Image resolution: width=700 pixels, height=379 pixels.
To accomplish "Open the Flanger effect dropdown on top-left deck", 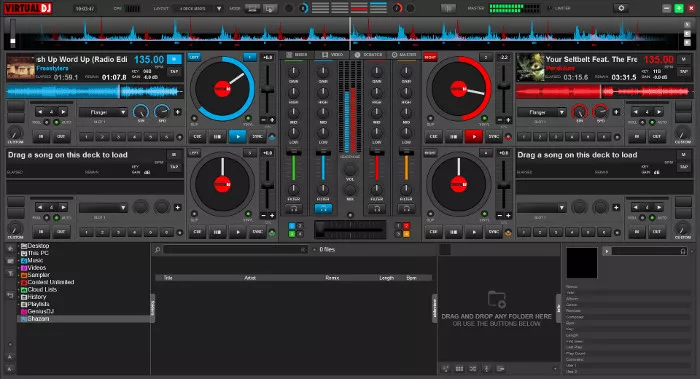I will pos(103,112).
